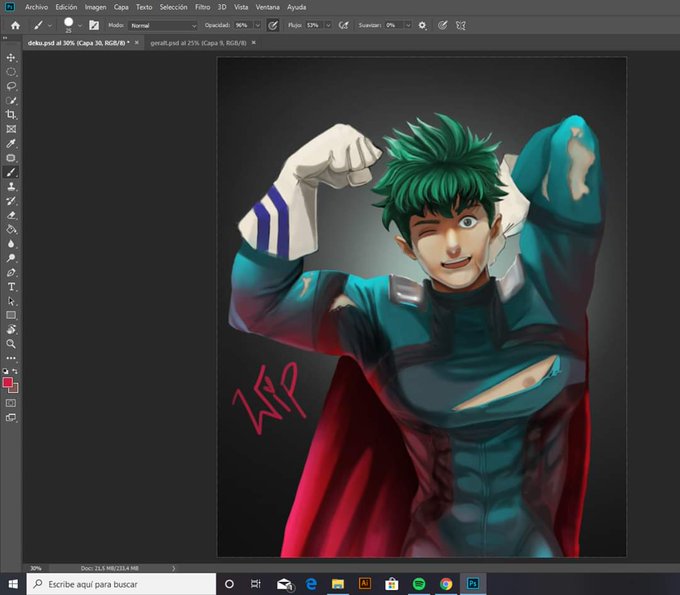Open the Capa menu
Viewport: 680px width, 595px height.
(121, 7)
